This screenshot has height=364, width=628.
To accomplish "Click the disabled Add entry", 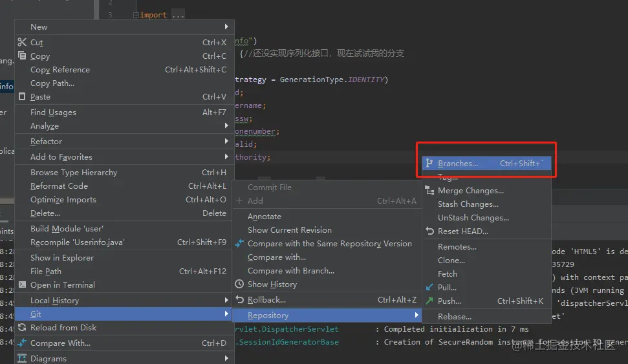I will pos(327,200).
